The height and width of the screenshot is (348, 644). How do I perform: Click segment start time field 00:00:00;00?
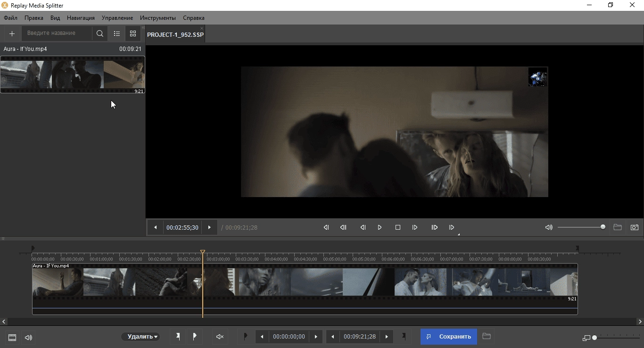(289, 337)
